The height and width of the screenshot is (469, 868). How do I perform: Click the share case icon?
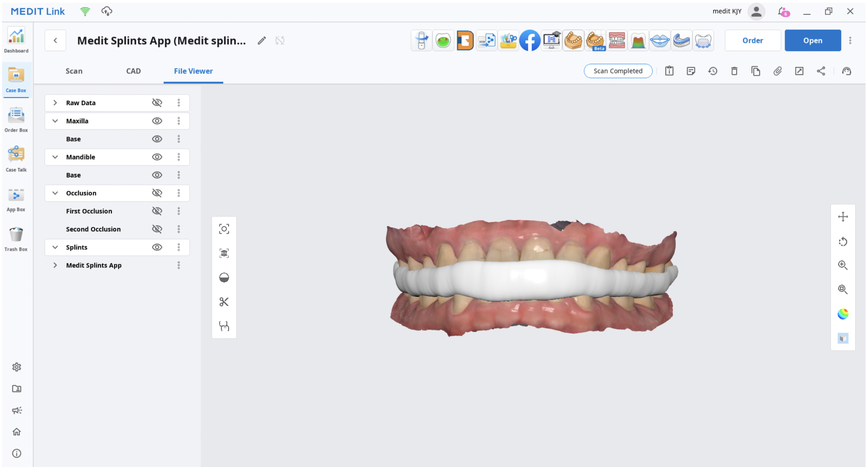821,71
